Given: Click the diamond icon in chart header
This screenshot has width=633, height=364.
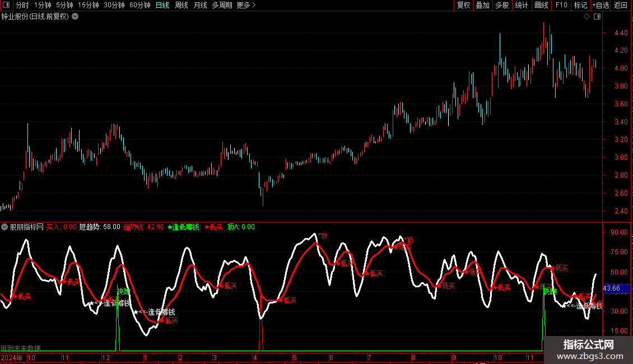Looking at the screenshot, I should click(x=587, y=17).
